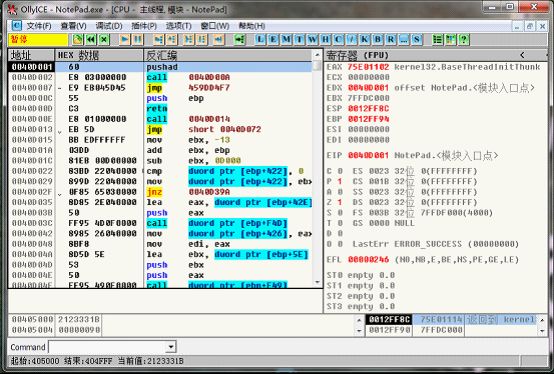Viewport: 554px width, 374px height.
Task: Open Breakpoints window with B icon
Action: pyautogui.click(x=378, y=39)
